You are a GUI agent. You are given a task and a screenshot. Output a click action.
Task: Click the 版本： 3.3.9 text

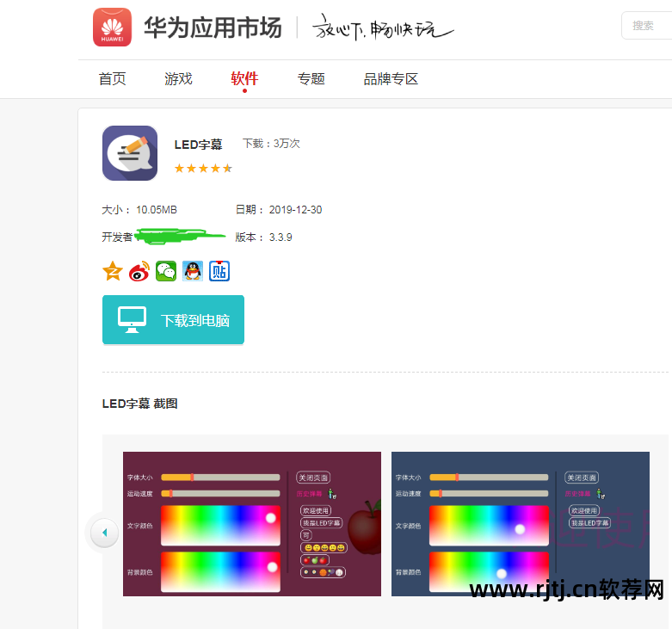pyautogui.click(x=263, y=237)
